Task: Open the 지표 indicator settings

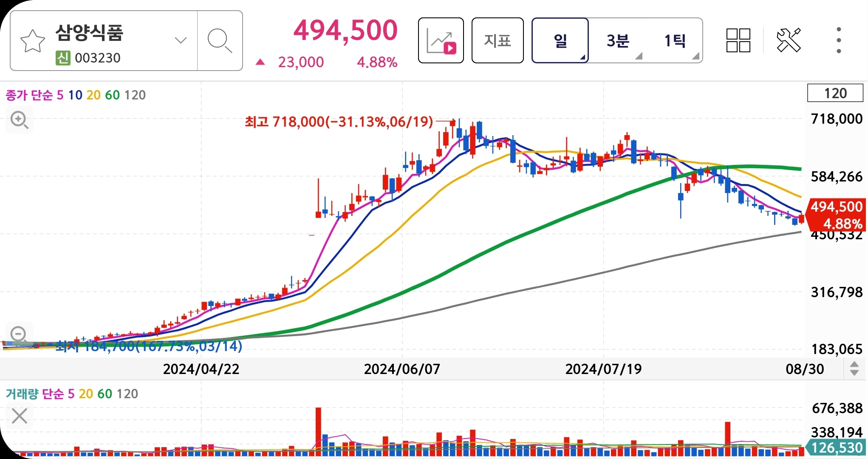Action: (x=498, y=40)
